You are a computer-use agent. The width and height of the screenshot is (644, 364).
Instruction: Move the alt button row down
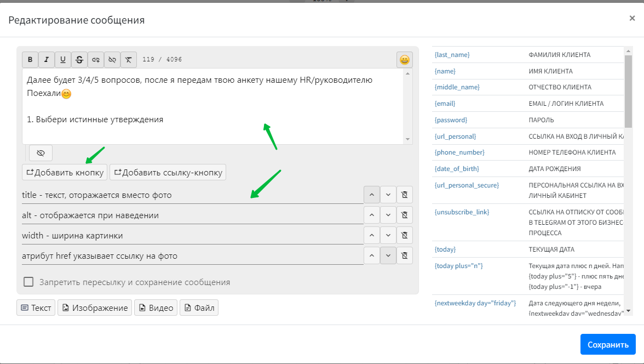388,215
